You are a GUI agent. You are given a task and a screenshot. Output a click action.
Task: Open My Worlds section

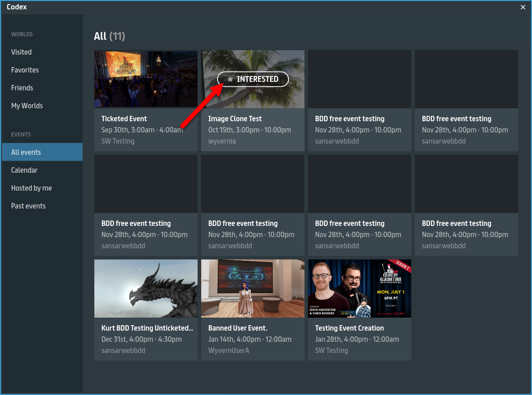click(27, 106)
